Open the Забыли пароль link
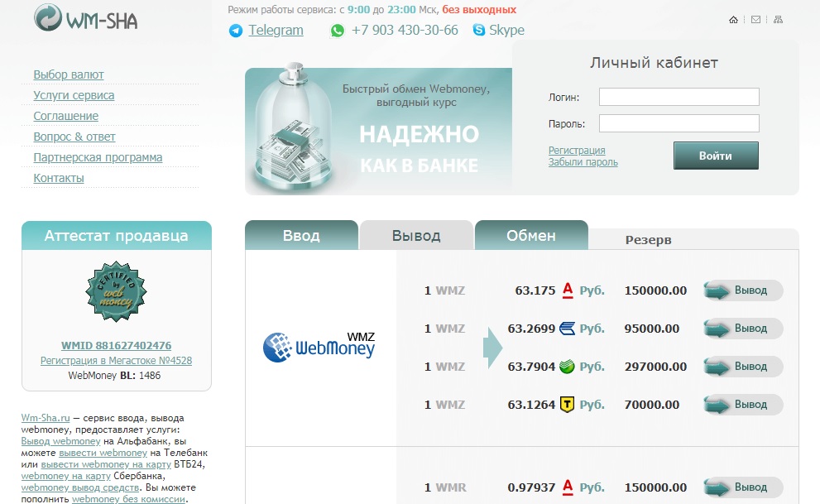Screen dimensions: 820x504 coord(583,162)
